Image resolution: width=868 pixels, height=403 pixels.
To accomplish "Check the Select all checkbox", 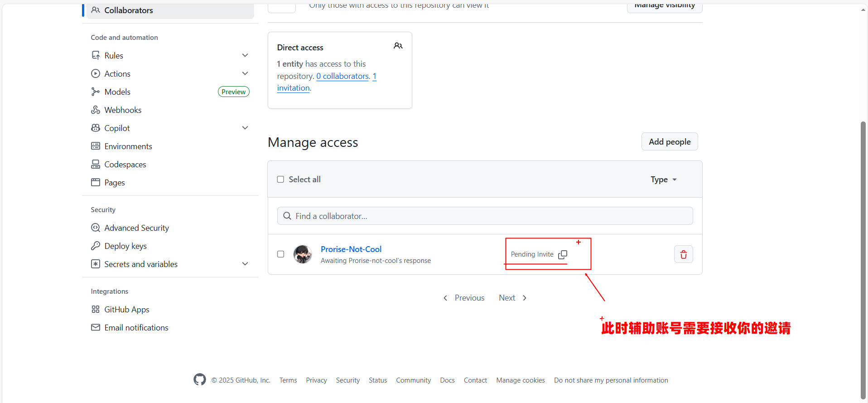I will (x=280, y=180).
